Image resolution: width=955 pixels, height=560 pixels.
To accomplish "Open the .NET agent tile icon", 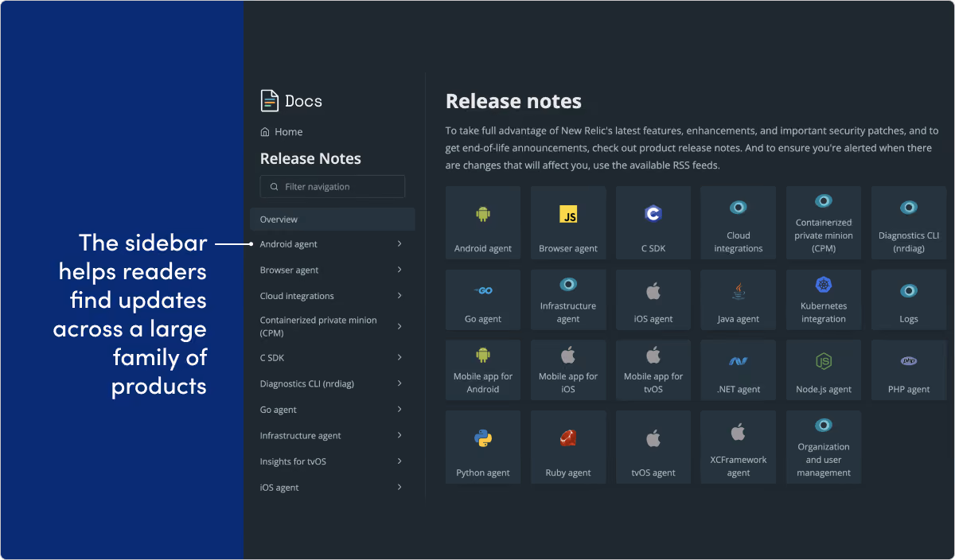I will [x=739, y=361].
